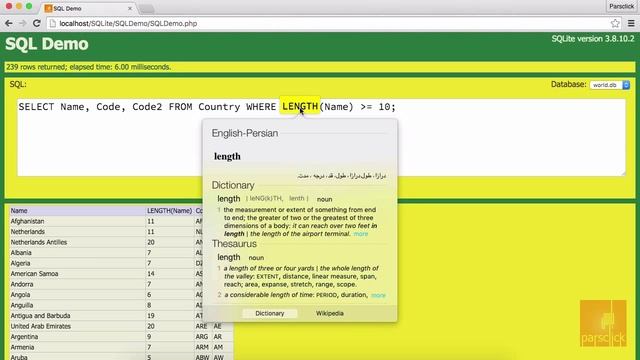Click the browser forward arrow
The image size is (640, 360).
pos(22,23)
